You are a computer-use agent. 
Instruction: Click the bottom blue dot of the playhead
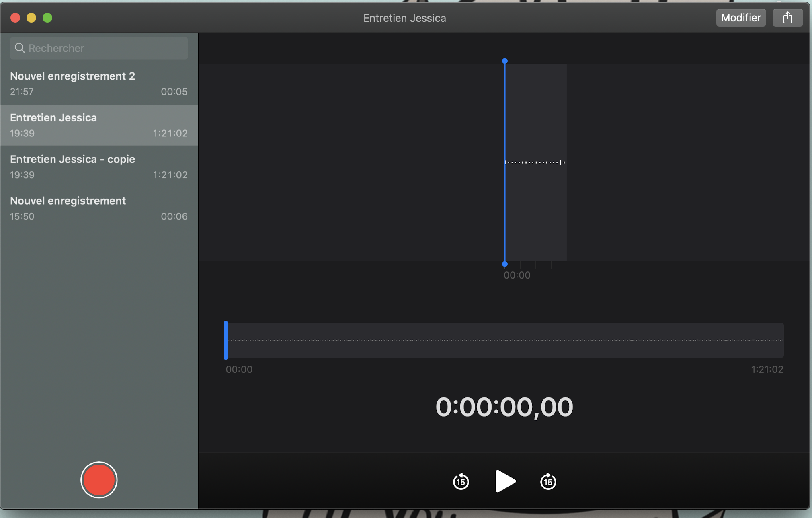(x=505, y=264)
